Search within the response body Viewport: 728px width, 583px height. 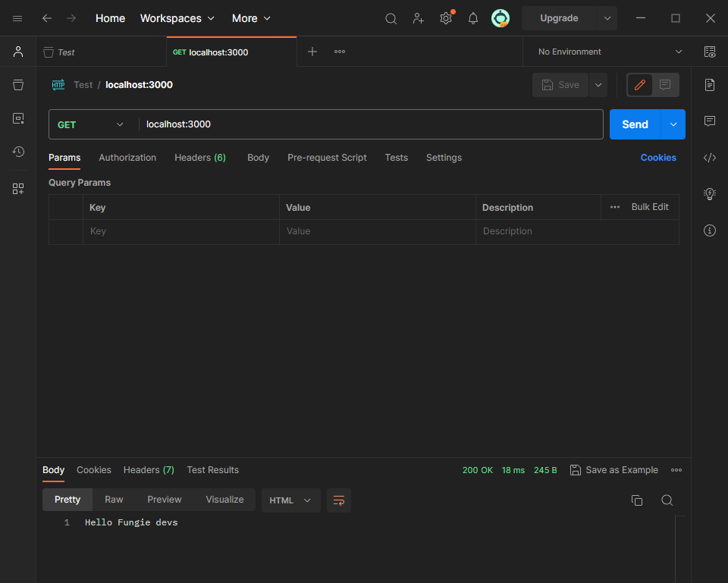[667, 500]
